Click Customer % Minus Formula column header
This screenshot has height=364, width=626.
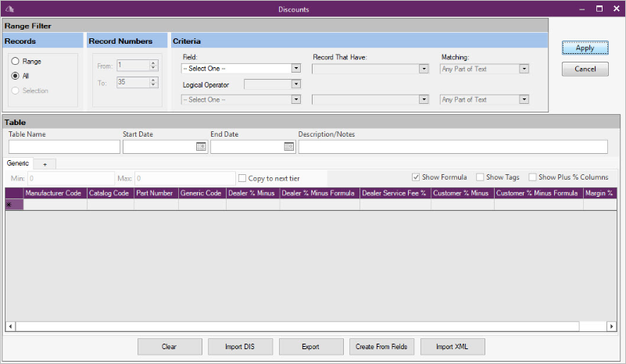538,193
